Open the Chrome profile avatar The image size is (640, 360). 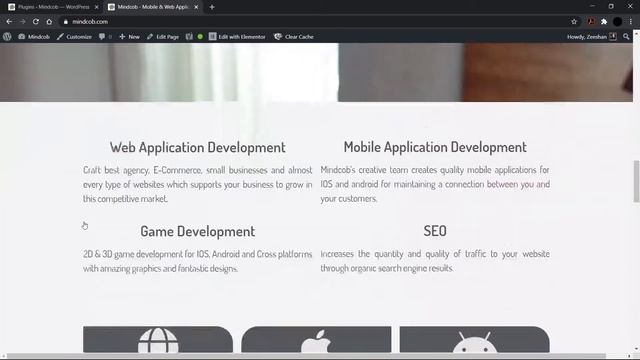tap(618, 22)
